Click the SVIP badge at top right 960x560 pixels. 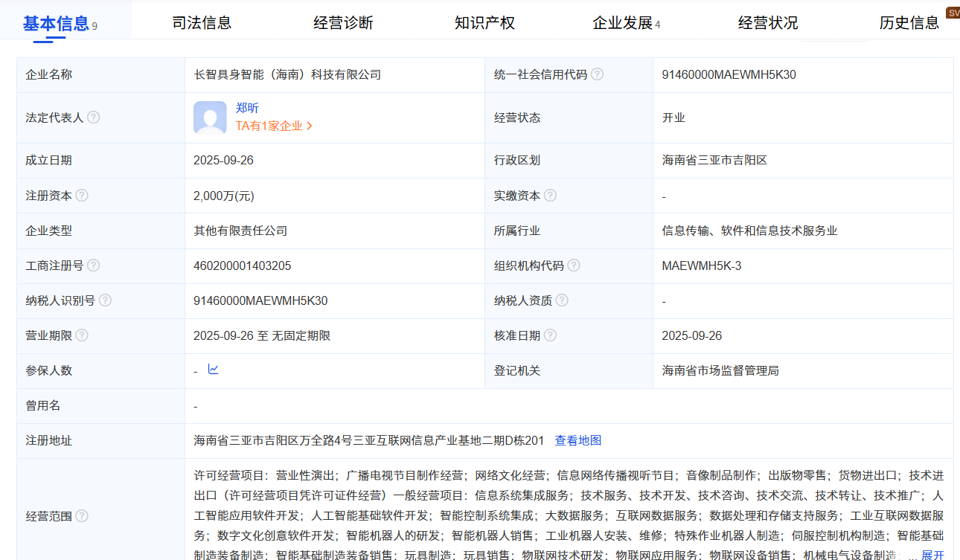[953, 12]
